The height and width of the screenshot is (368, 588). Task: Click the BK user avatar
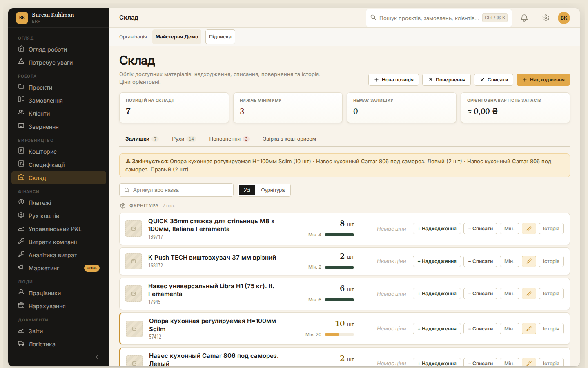click(564, 18)
